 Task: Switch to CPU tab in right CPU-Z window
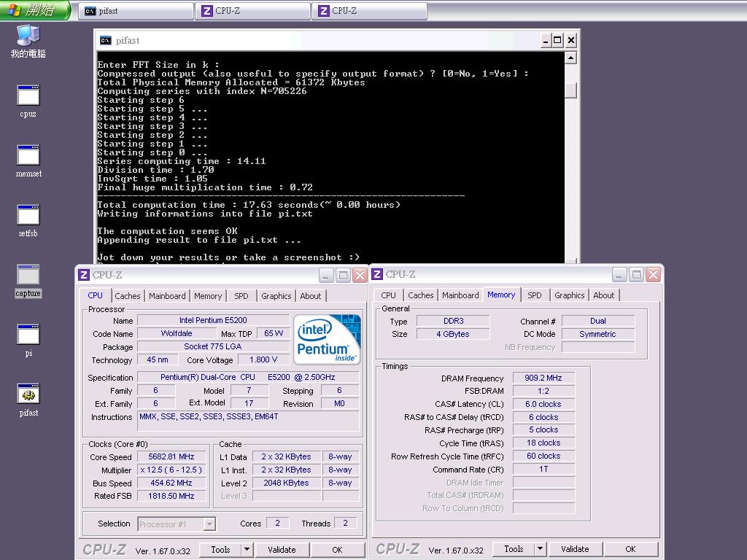click(388, 295)
